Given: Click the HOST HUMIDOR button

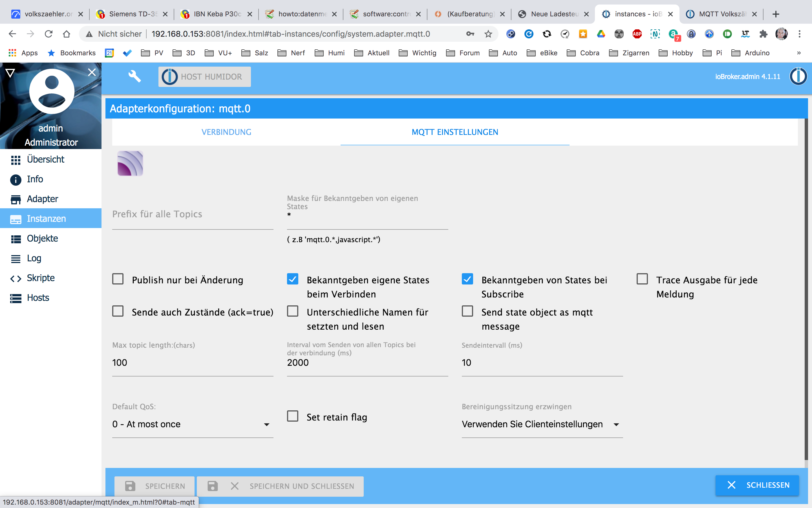Looking at the screenshot, I should tap(204, 76).
